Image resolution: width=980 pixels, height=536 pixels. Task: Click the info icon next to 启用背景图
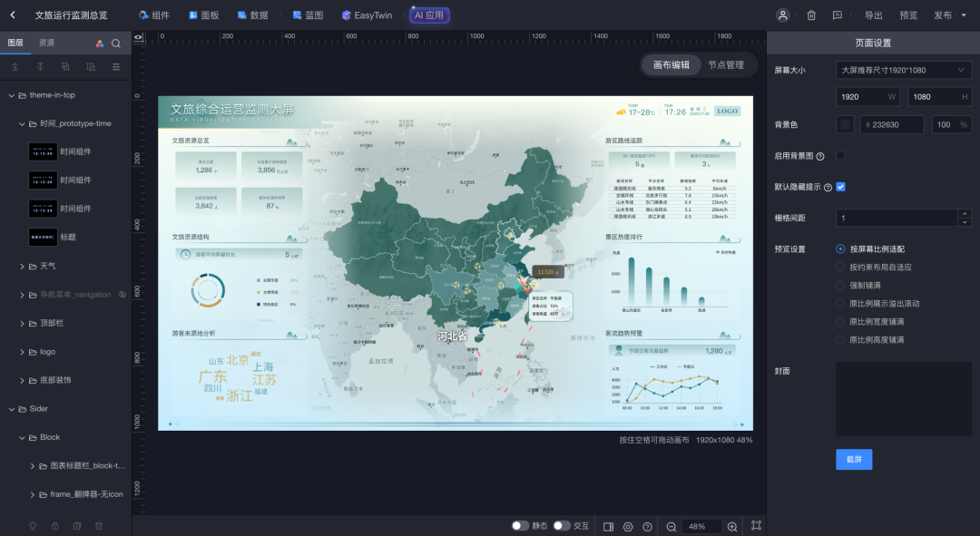point(820,156)
